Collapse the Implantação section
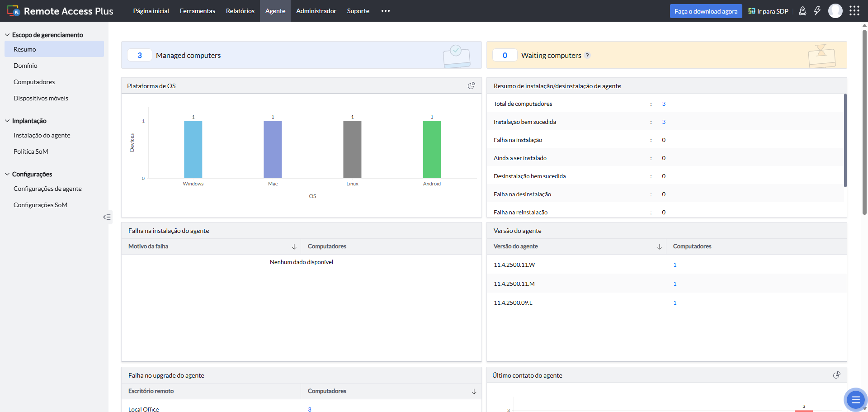The height and width of the screenshot is (412, 868). 7,121
